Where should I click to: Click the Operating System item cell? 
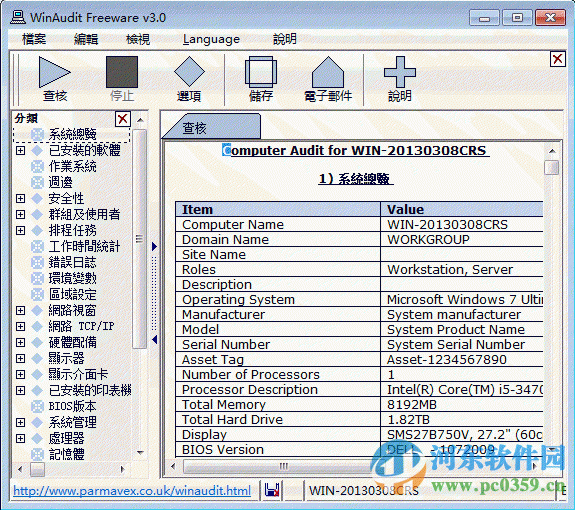tap(278, 300)
